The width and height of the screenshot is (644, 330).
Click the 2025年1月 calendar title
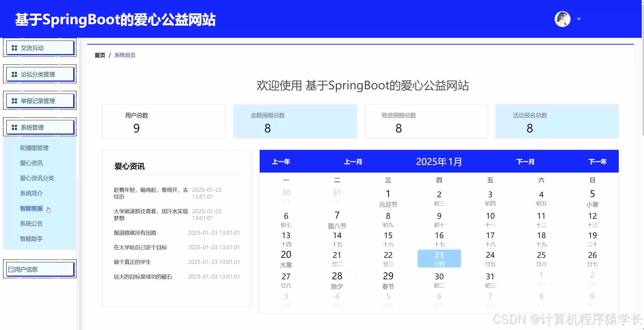tap(439, 162)
